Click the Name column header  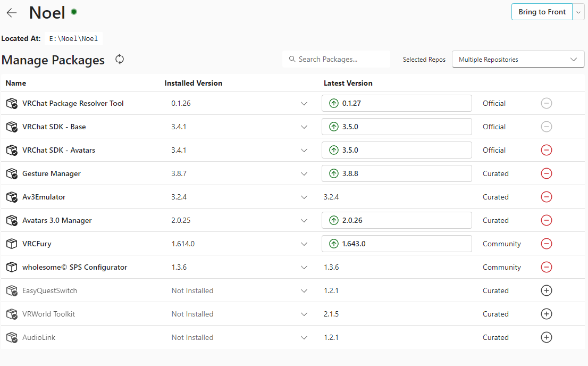[x=16, y=84]
